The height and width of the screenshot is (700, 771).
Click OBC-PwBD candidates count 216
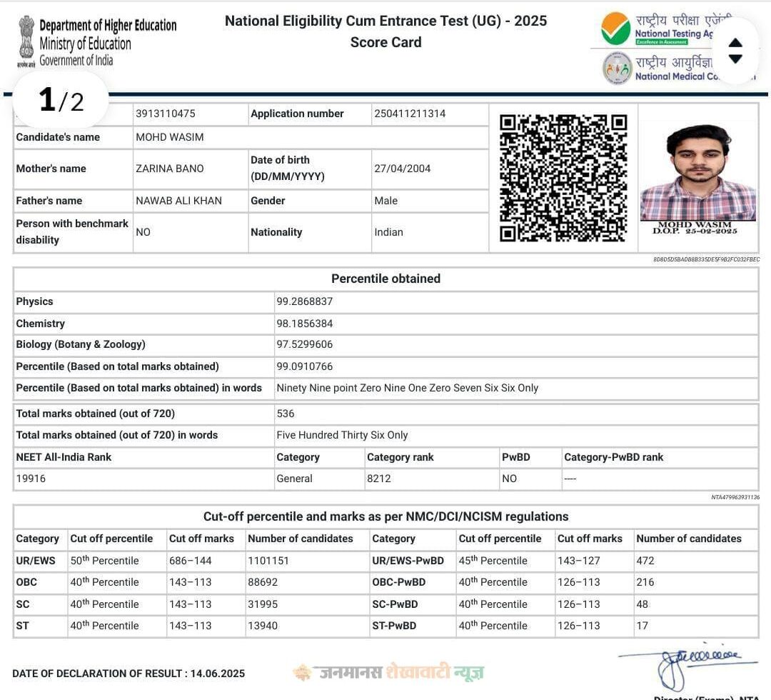pyautogui.click(x=645, y=582)
